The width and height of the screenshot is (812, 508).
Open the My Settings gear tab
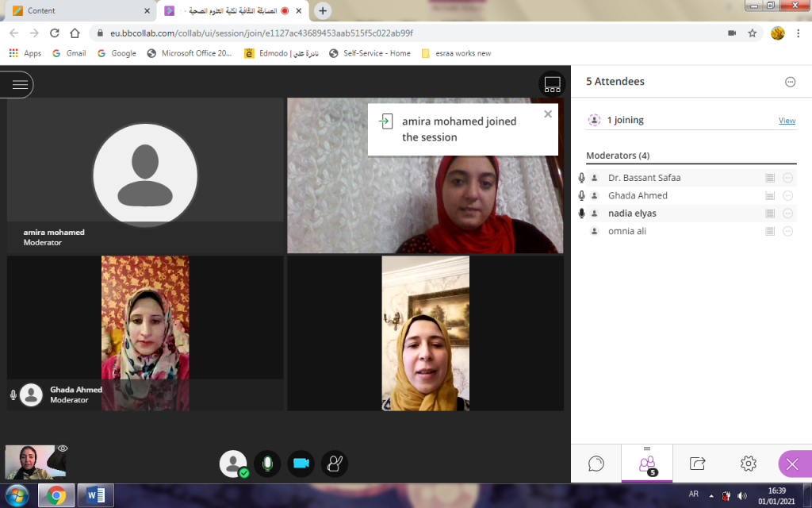click(749, 464)
